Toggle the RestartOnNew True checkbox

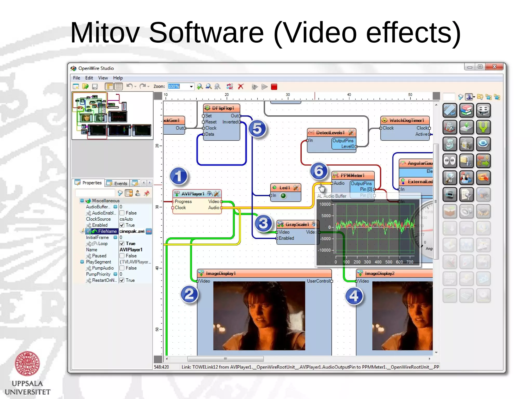click(x=122, y=280)
